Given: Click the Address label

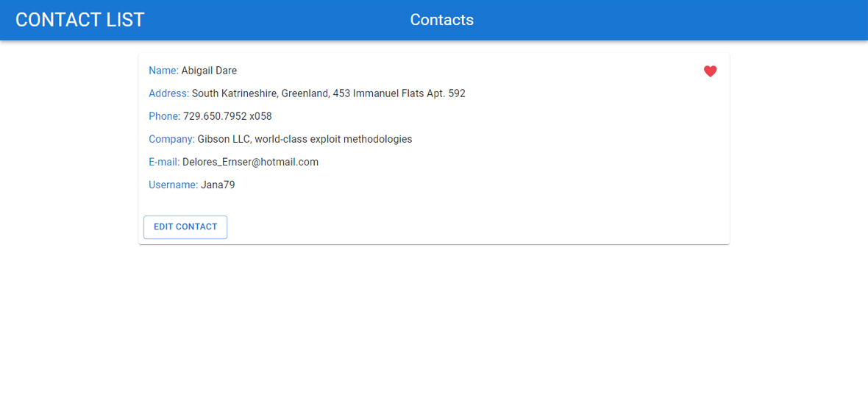Looking at the screenshot, I should coord(169,93).
